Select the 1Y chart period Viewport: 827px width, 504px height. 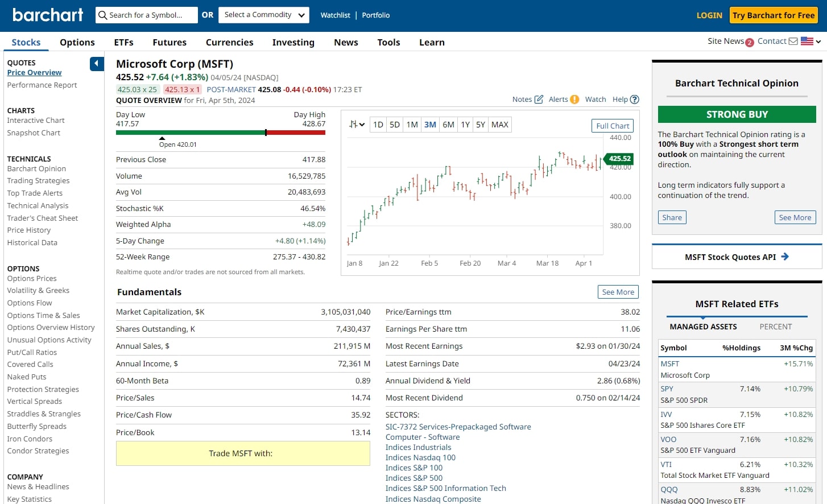coord(465,125)
